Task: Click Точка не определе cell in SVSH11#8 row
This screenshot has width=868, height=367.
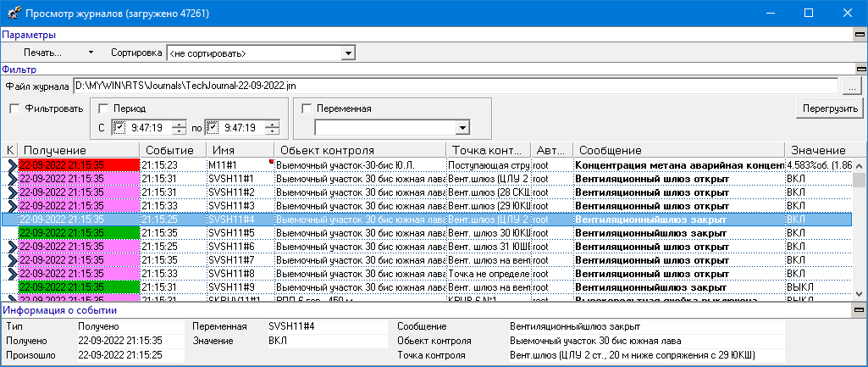Action: click(x=489, y=274)
